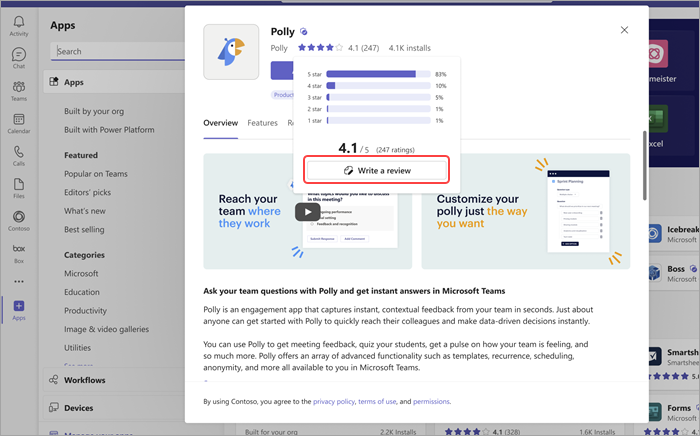Viewport: 700px width, 436px height.
Task: Click the Categories heading
Action: pyautogui.click(x=84, y=255)
